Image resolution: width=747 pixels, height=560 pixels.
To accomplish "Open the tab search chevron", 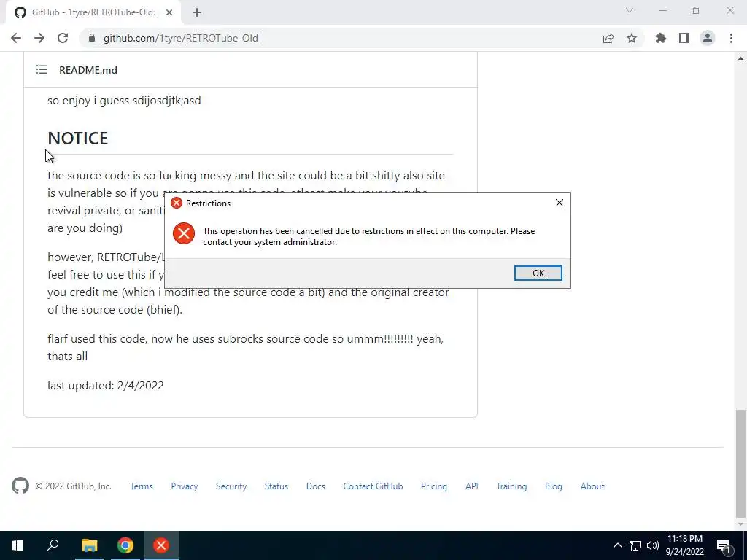I will click(630, 10).
